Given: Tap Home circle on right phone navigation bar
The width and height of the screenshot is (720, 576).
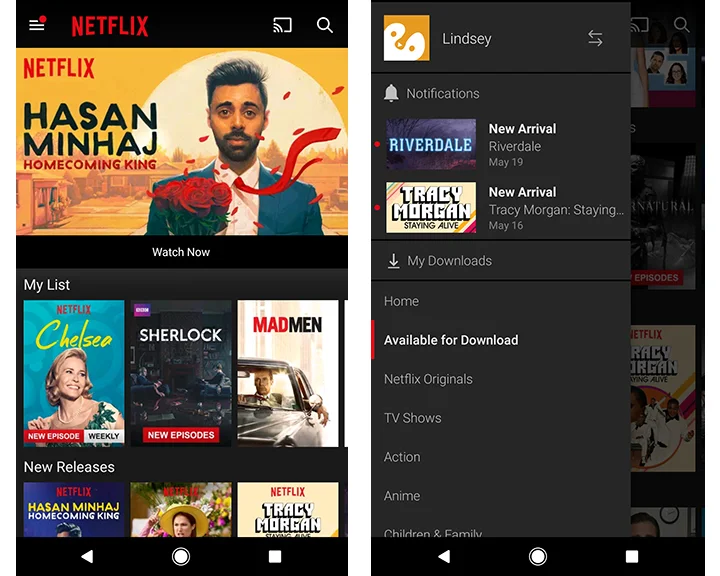Looking at the screenshot, I should point(538,556).
